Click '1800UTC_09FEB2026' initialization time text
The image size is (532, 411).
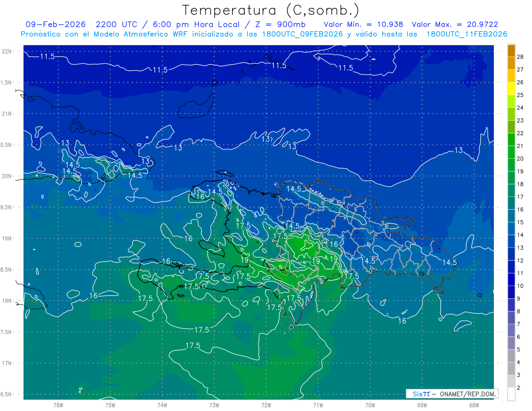pos(302,34)
